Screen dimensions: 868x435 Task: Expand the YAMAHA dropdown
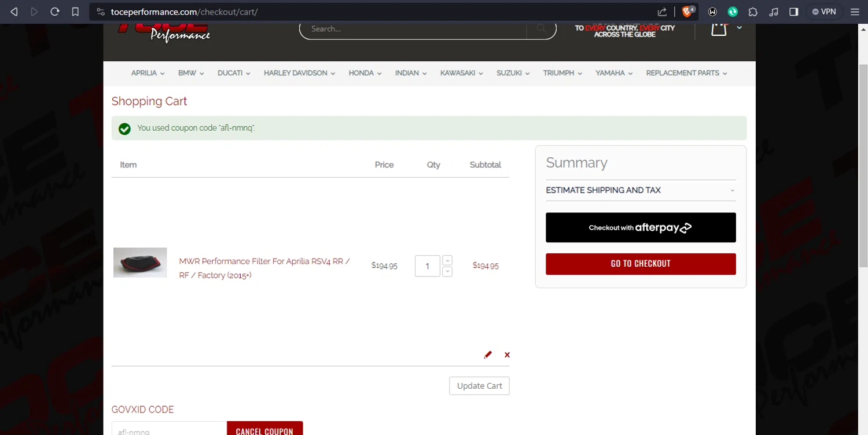click(x=614, y=73)
